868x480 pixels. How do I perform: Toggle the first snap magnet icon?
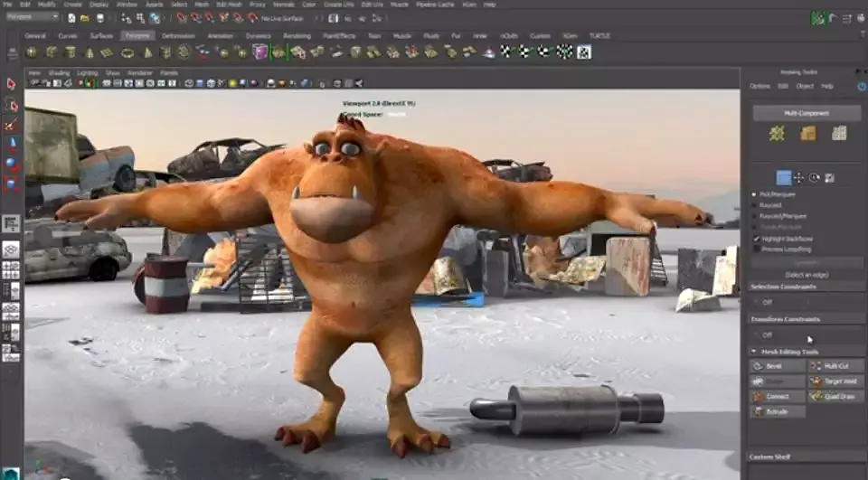coord(182,18)
